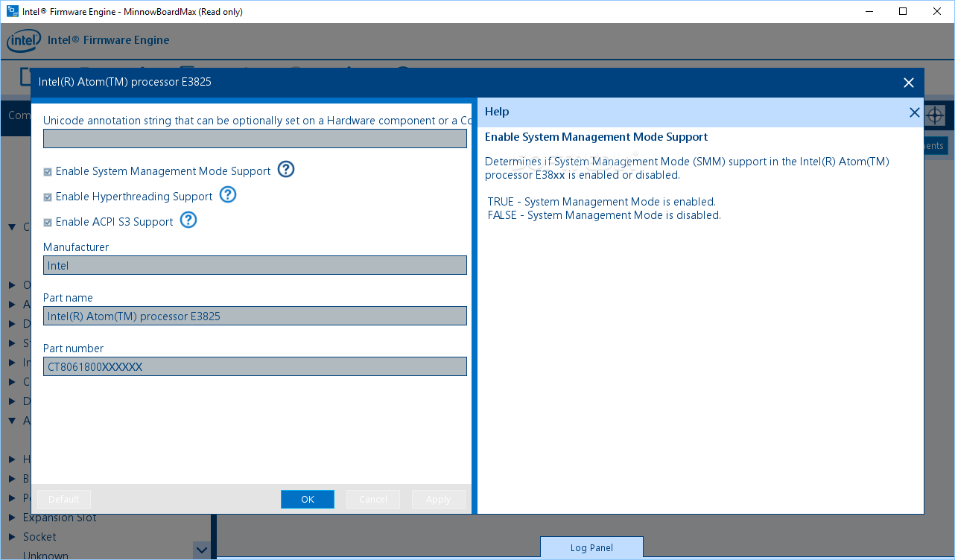Click the Apply button
This screenshot has width=955, height=560.
pos(439,500)
